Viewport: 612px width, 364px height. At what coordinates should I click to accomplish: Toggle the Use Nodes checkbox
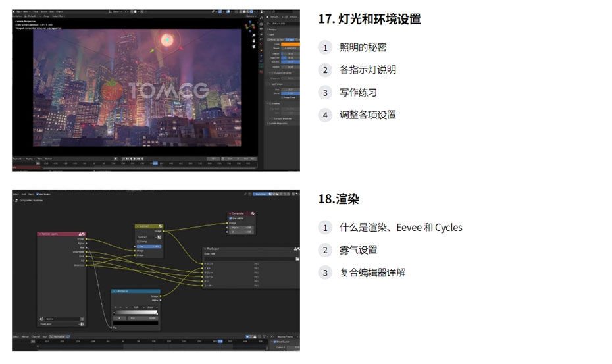(x=38, y=194)
